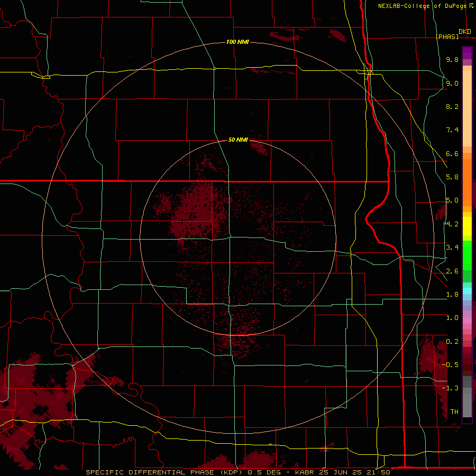This screenshot has width=476, height=476.
Task: Pick the cyan band of color scale
Action: (467, 291)
